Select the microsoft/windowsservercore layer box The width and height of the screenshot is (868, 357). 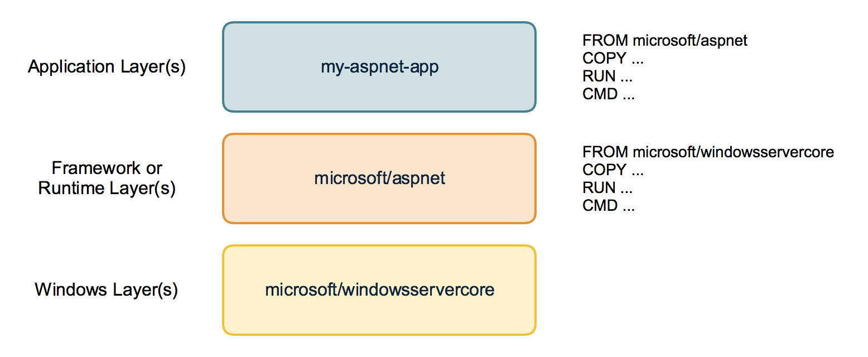coord(379,290)
